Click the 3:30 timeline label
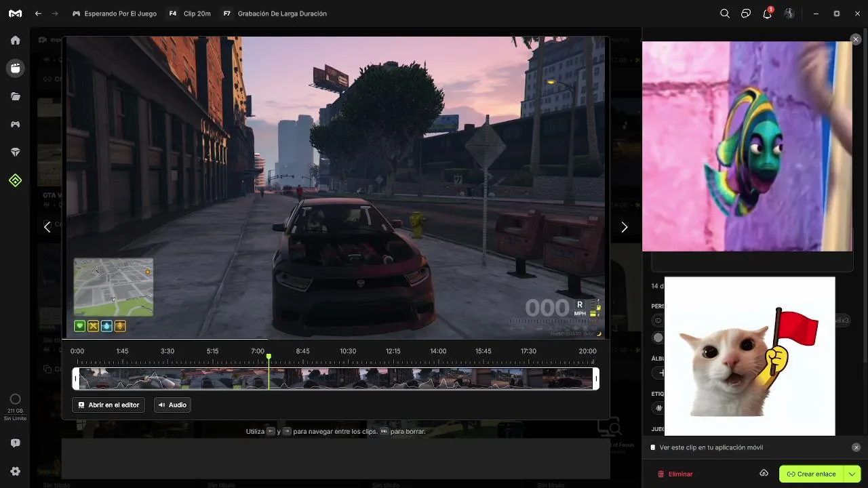Image resolution: width=868 pixels, height=488 pixels. coord(167,351)
